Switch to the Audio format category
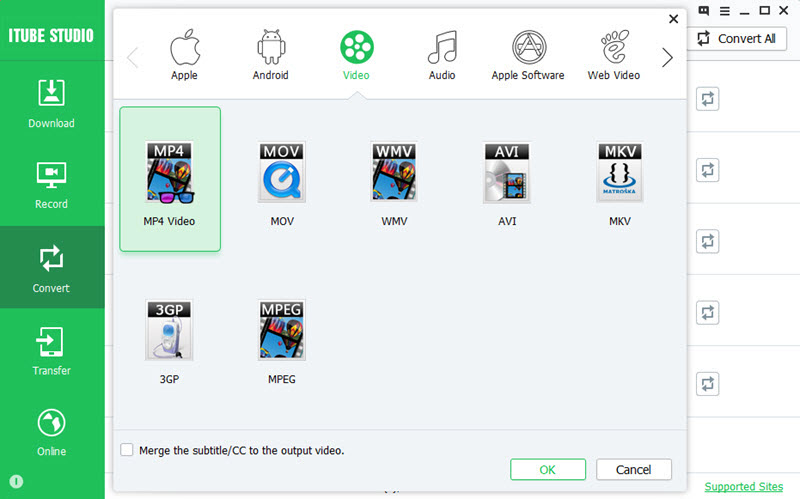 pos(442,55)
